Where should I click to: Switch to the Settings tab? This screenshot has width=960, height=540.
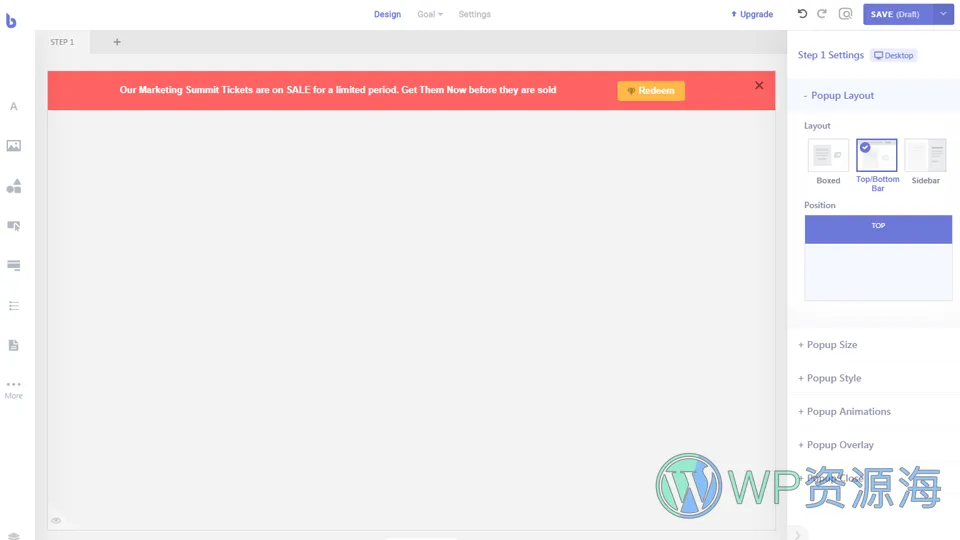pyautogui.click(x=474, y=14)
